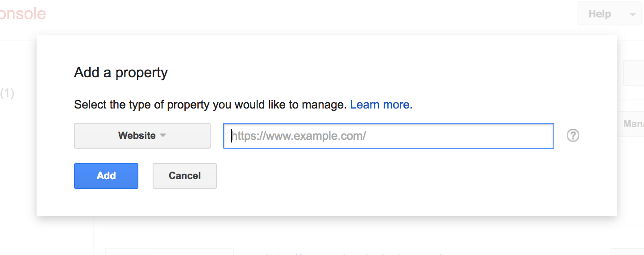Dismiss the dialog with Cancel
Screen dimensions: 644x255
pos(185,176)
